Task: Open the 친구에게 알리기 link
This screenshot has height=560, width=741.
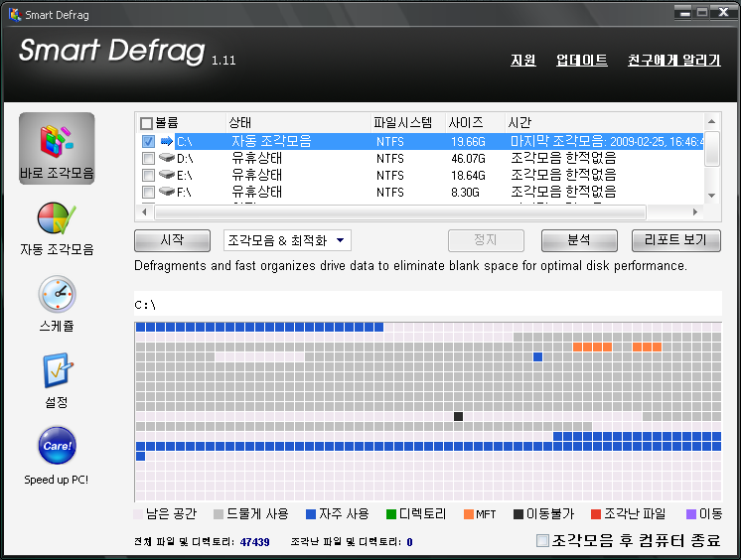Action: coord(673,60)
